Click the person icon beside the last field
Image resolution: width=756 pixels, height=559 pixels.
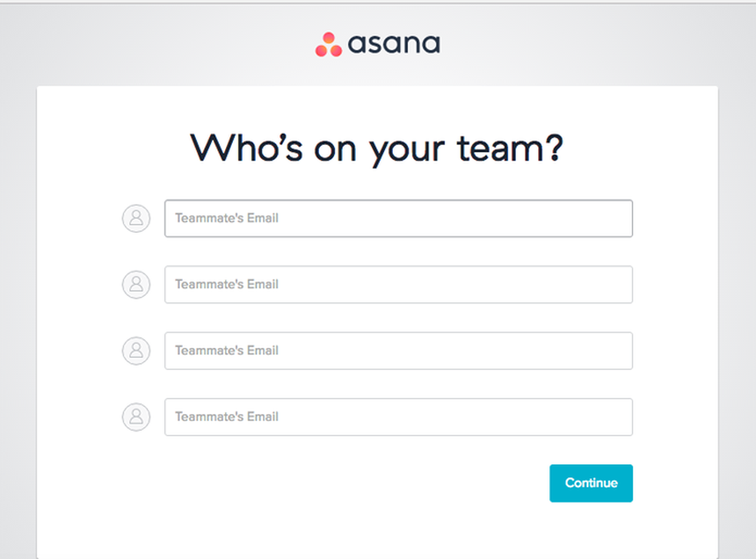(x=136, y=417)
